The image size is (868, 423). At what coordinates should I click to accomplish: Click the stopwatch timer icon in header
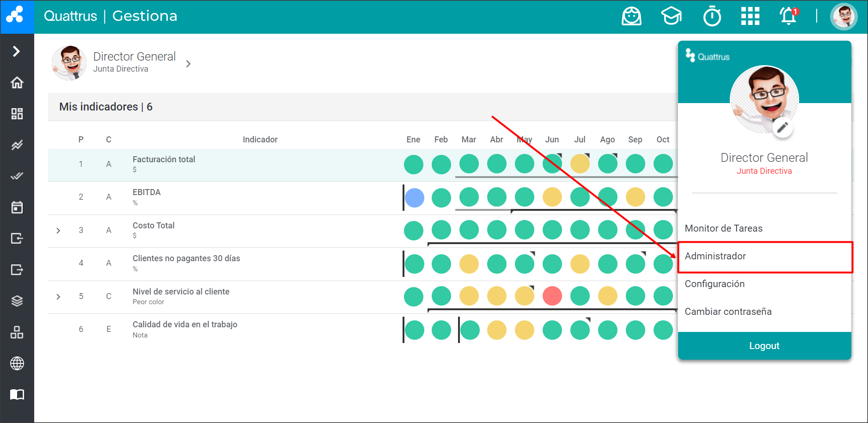[x=712, y=17]
